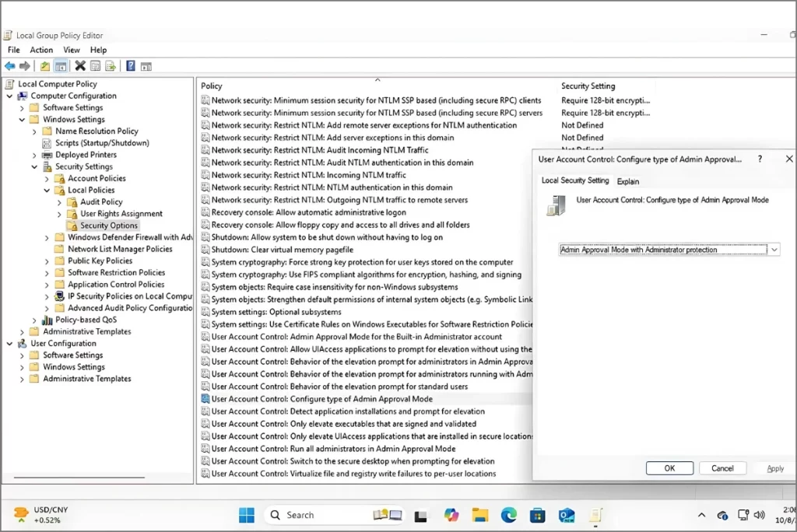Select Application Control Policies tree item

pos(116,284)
